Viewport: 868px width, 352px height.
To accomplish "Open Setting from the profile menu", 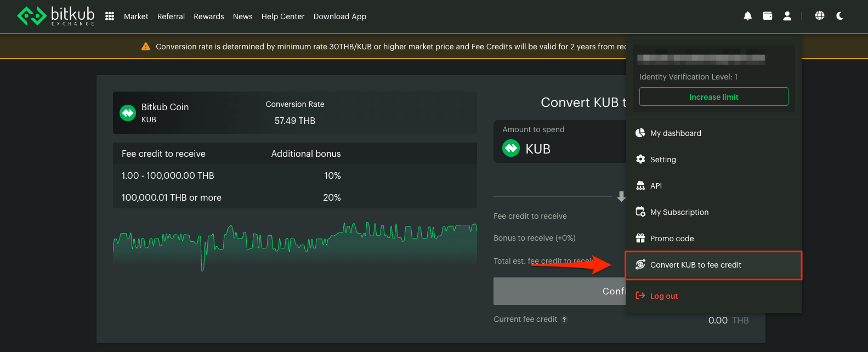I will [x=713, y=159].
